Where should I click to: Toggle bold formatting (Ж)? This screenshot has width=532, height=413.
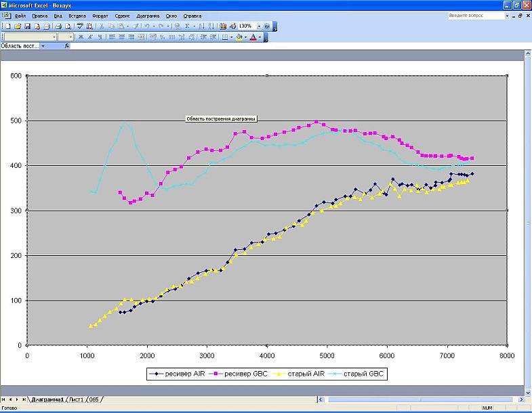pyautogui.click(x=81, y=37)
